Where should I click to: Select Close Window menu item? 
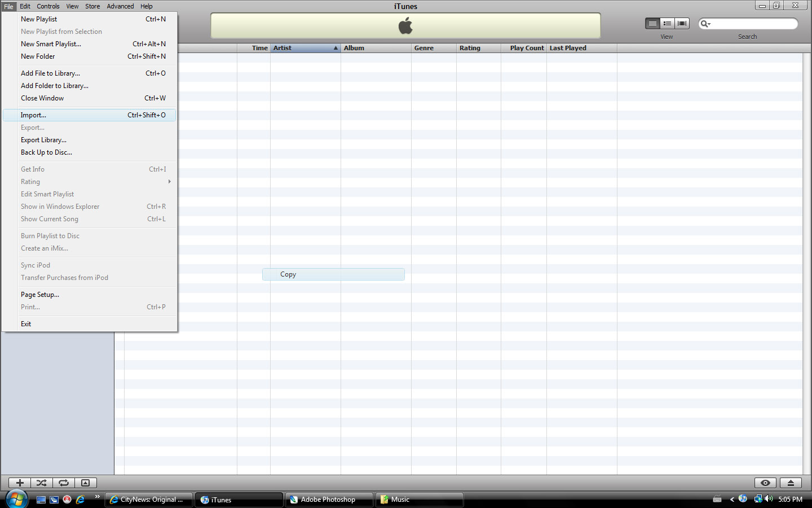(x=90, y=98)
